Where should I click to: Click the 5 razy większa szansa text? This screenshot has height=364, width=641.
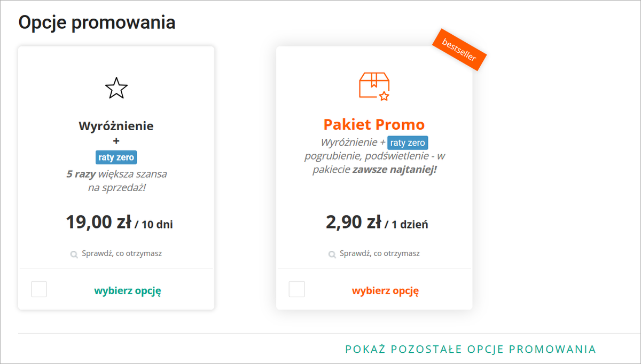click(116, 174)
